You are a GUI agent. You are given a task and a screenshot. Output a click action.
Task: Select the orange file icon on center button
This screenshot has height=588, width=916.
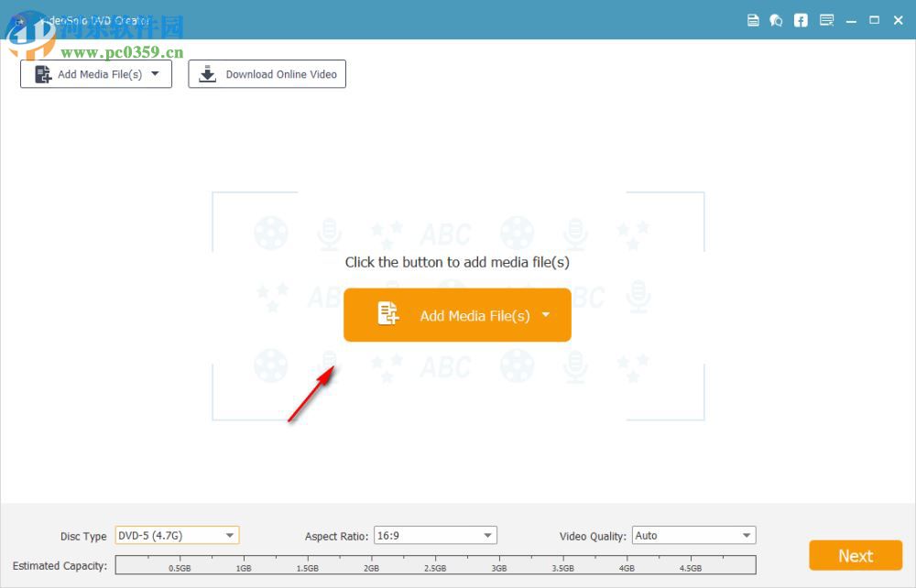[x=387, y=314]
